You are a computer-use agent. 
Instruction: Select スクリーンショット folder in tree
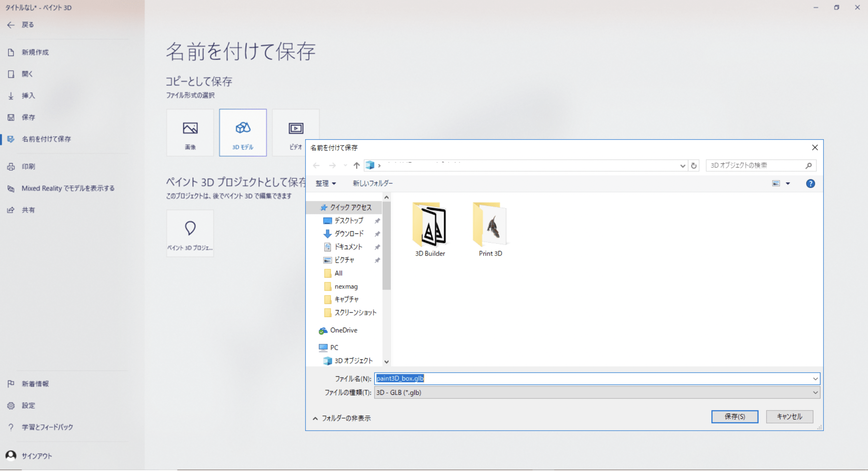coord(355,313)
